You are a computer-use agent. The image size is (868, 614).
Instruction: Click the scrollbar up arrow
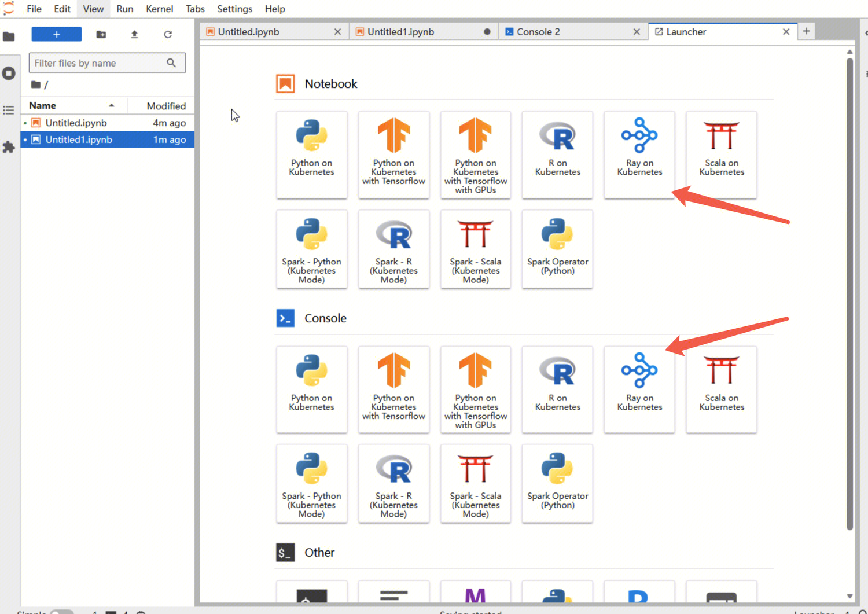(x=849, y=52)
